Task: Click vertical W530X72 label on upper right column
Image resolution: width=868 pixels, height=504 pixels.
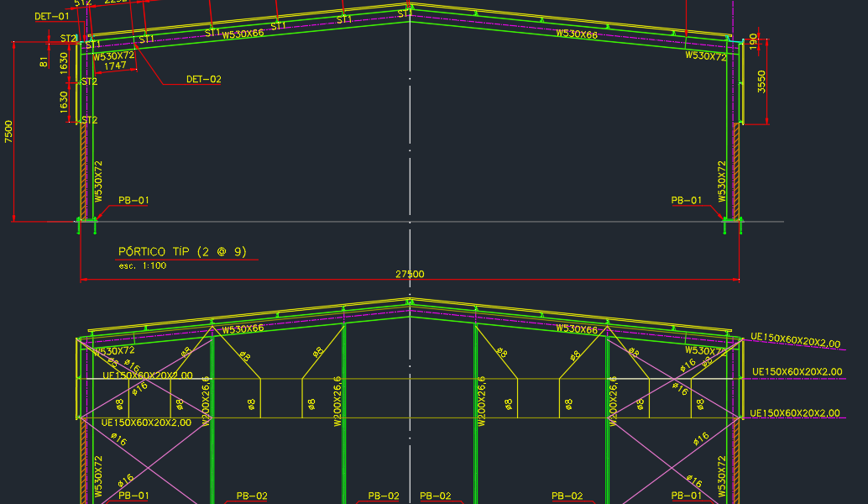Action: (x=721, y=181)
